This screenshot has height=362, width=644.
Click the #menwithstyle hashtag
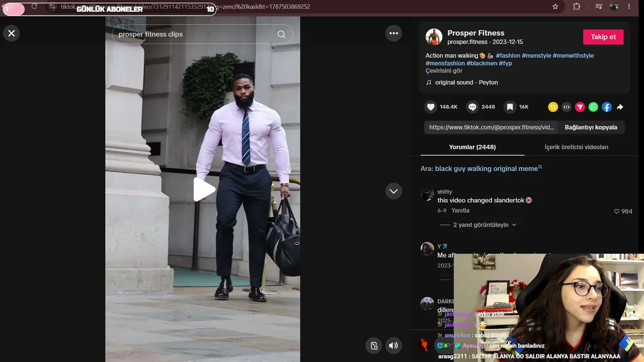[573, 55]
